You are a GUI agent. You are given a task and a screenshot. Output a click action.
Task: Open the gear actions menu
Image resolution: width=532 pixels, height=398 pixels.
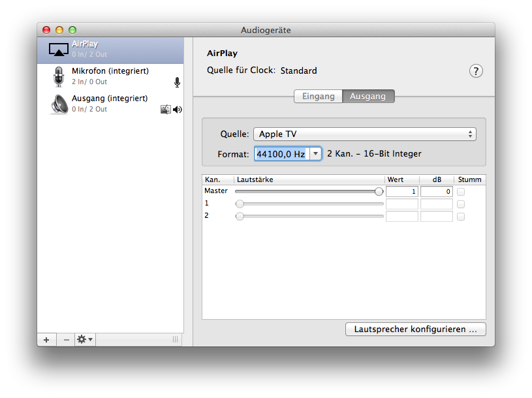pos(85,339)
